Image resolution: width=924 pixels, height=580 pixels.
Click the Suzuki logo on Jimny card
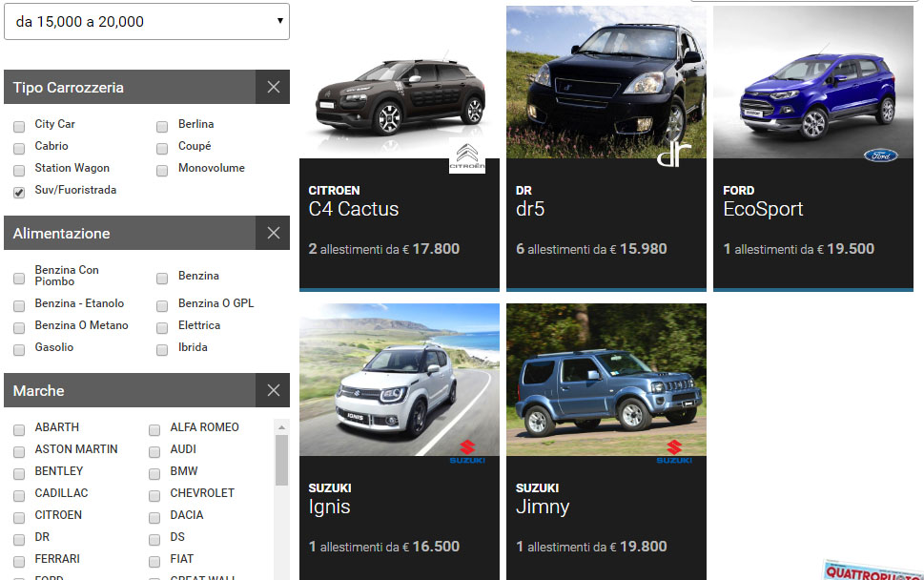pos(674,452)
